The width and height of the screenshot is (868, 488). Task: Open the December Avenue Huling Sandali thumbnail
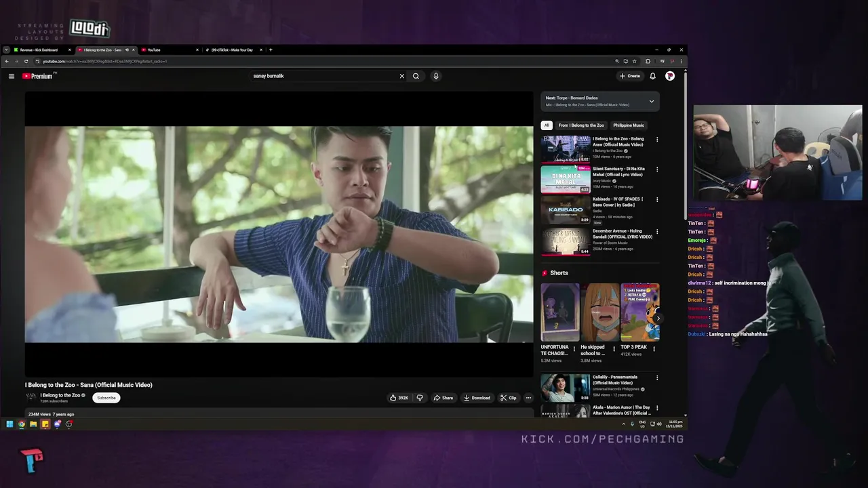click(x=566, y=242)
